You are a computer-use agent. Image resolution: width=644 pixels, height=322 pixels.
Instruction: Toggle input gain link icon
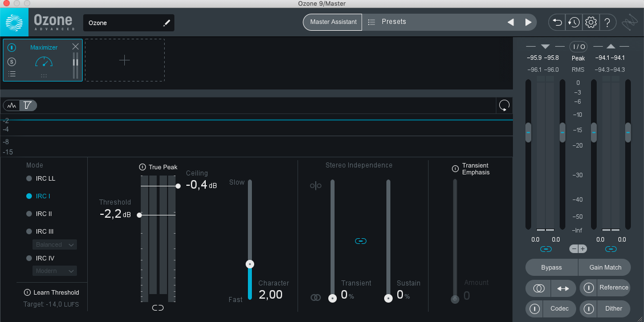(545, 249)
